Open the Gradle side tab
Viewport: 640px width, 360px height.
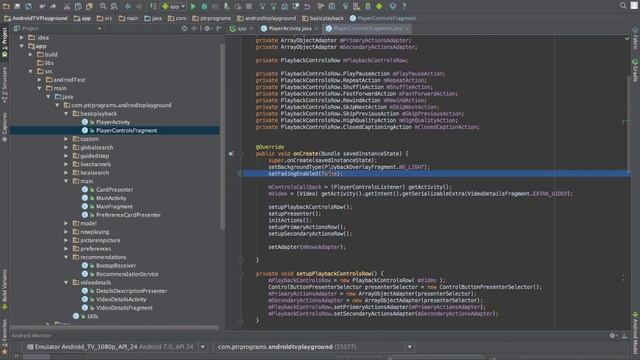click(635, 70)
